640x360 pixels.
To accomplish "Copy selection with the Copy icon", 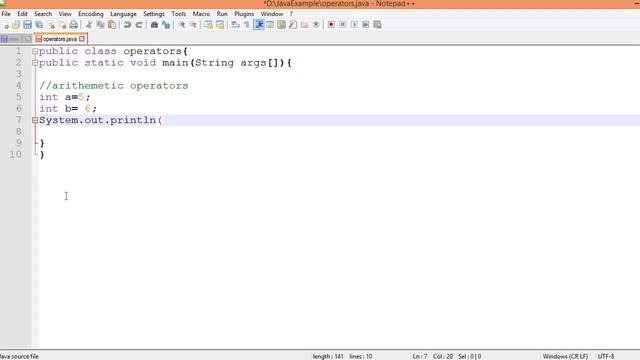I will [x=100, y=25].
